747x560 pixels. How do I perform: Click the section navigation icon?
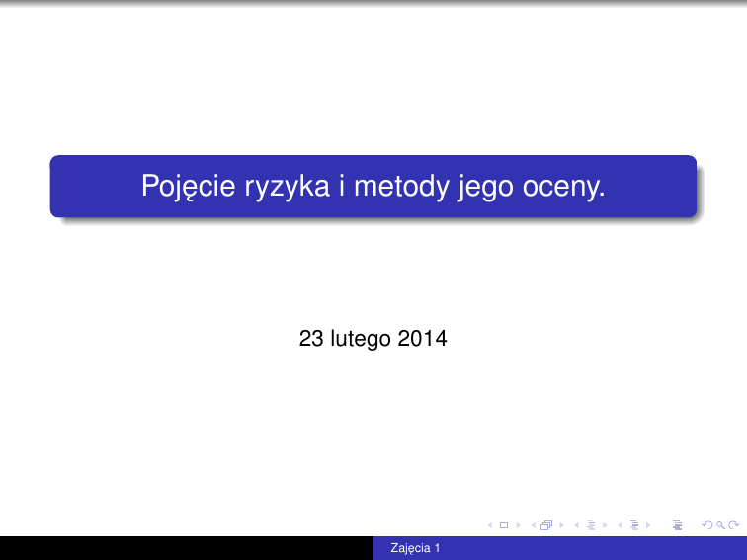click(x=631, y=526)
